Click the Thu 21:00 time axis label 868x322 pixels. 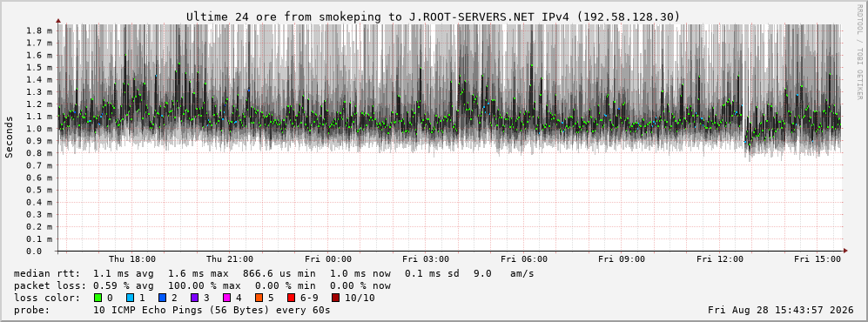230,259
